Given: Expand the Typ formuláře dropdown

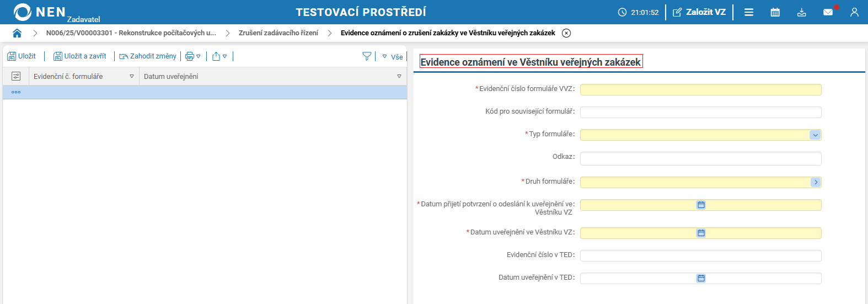Looking at the screenshot, I should coord(815,135).
